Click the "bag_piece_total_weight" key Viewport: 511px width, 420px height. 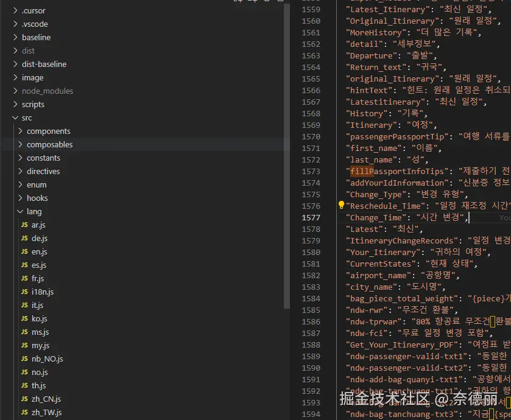coord(402,298)
